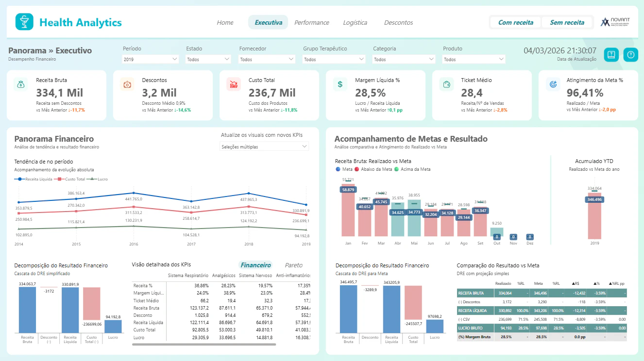Go to the Home tab
This screenshot has height=361, width=644.
(x=225, y=22)
